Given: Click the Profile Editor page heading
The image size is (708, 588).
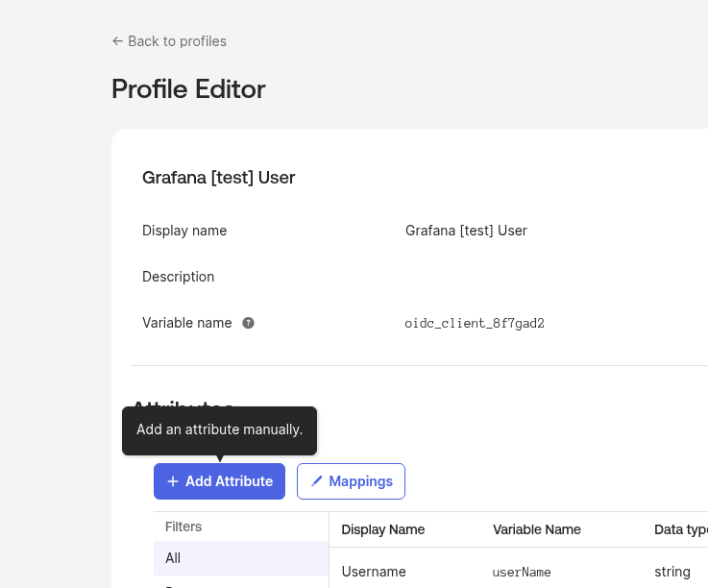Looking at the screenshot, I should (188, 89).
